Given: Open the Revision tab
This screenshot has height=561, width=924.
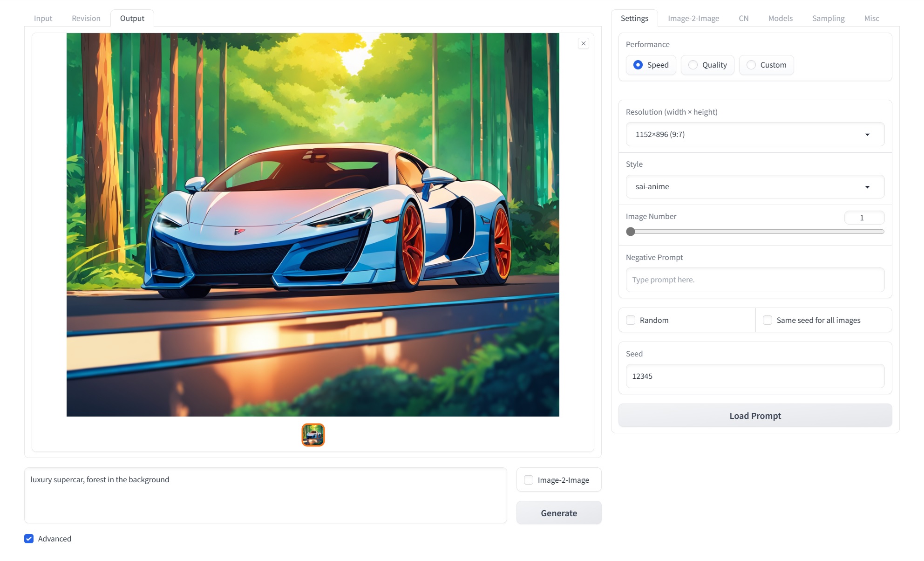Looking at the screenshot, I should 86,18.
